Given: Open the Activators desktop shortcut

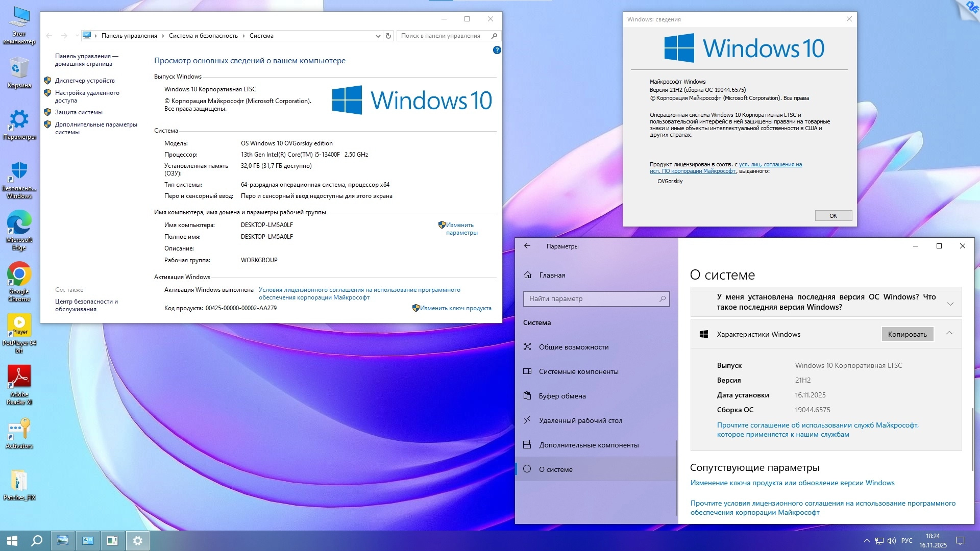Looking at the screenshot, I should (x=19, y=430).
